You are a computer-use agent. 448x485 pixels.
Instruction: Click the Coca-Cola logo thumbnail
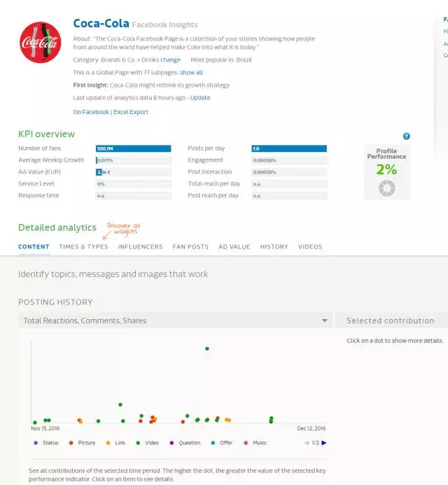click(x=41, y=42)
